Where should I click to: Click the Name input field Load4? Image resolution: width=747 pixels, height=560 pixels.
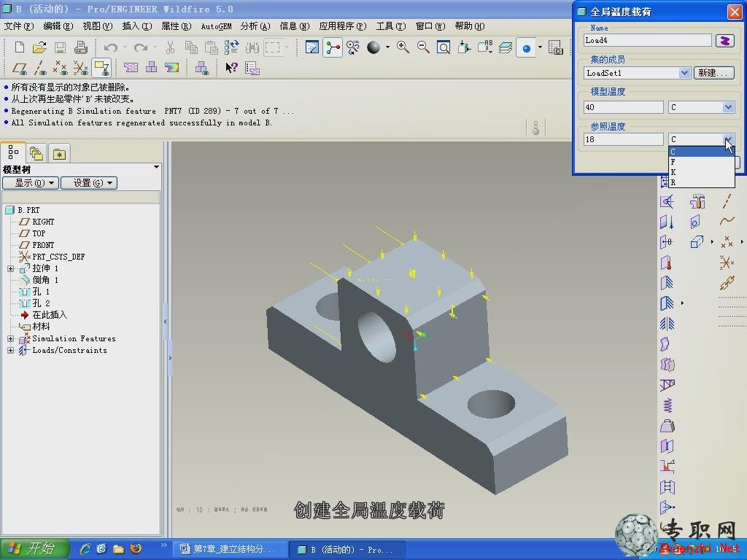tap(648, 41)
